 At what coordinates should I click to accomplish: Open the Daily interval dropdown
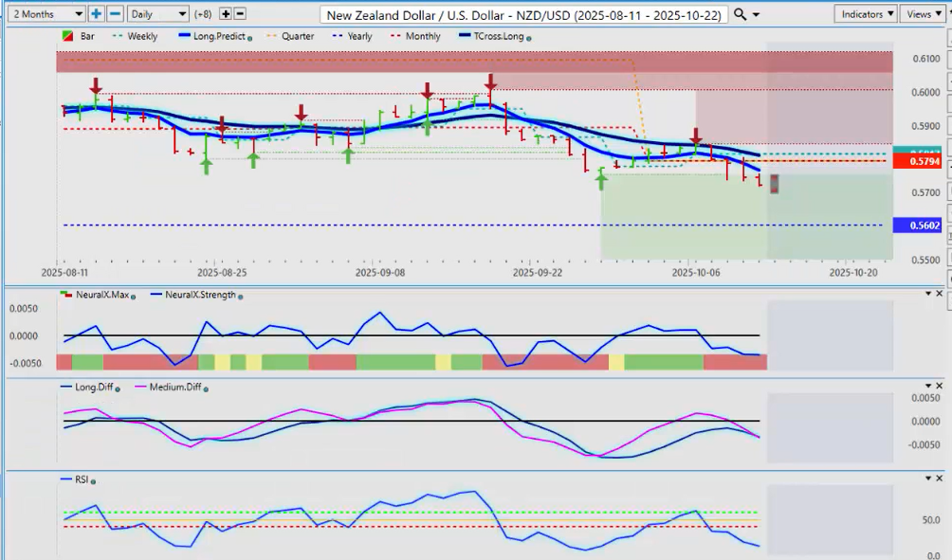156,14
